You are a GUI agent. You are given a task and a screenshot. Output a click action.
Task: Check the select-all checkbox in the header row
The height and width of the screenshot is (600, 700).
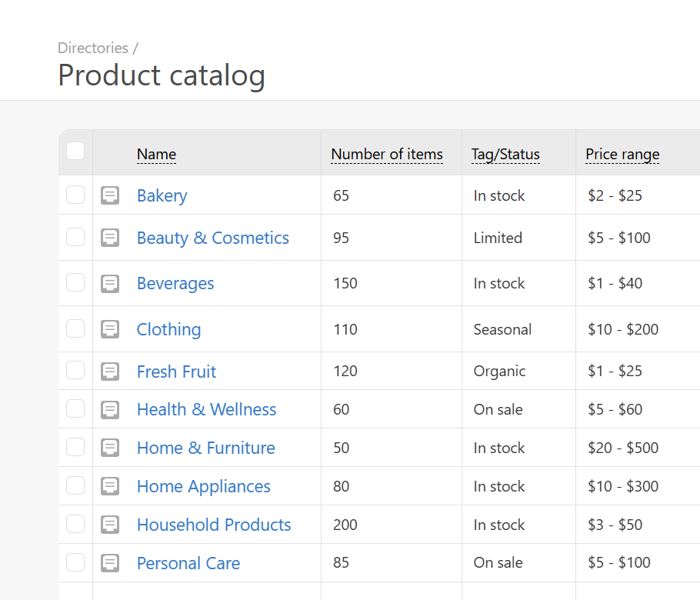[75, 152]
